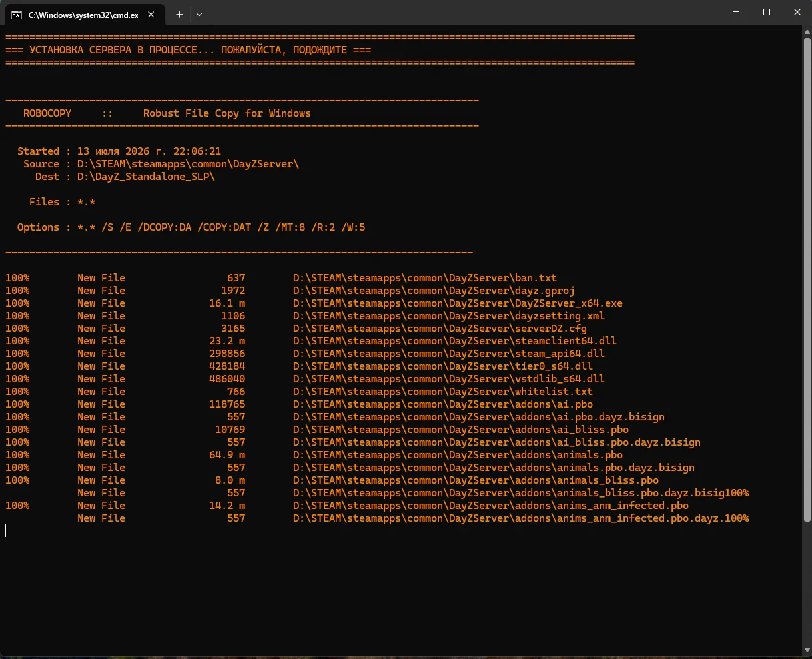Viewport: 812px width, 659px height.
Task: Click the dayz.gproj file path
Action: (x=434, y=291)
